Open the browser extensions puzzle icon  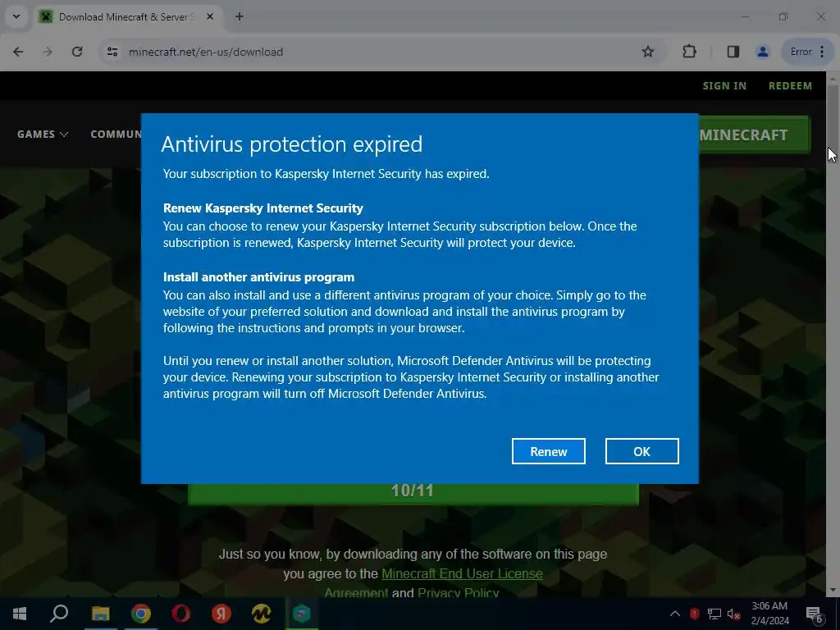point(689,52)
